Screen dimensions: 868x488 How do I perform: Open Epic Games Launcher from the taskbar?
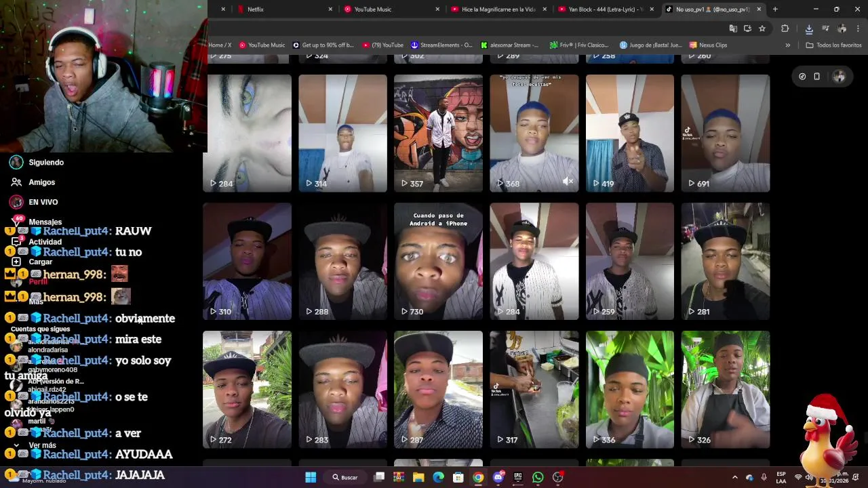tap(518, 477)
